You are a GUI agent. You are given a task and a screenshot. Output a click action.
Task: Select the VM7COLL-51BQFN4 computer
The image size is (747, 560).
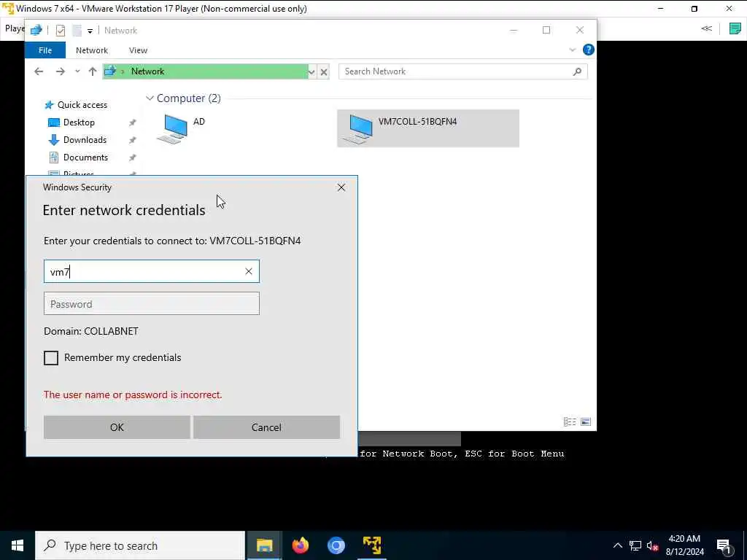[x=428, y=128]
